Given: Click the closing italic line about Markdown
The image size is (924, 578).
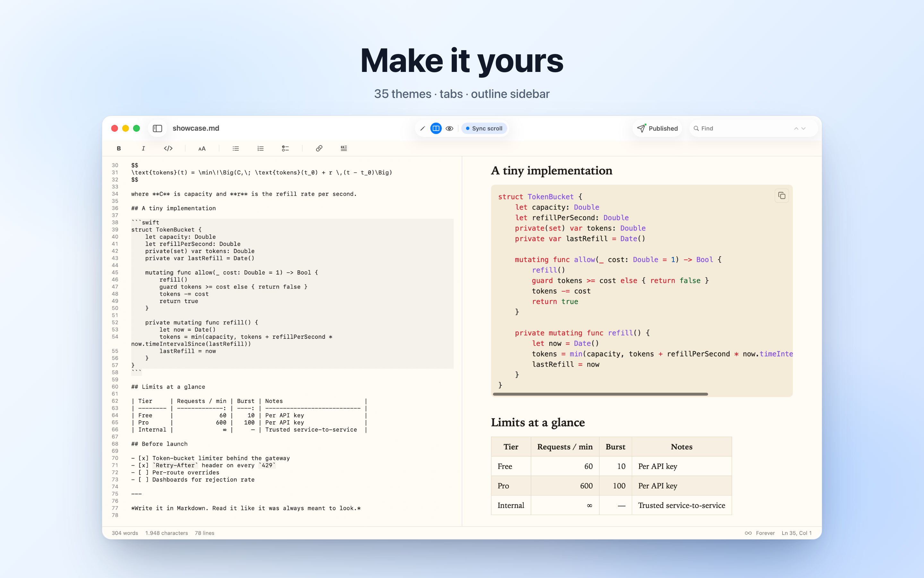Looking at the screenshot, I should pyautogui.click(x=246, y=508).
